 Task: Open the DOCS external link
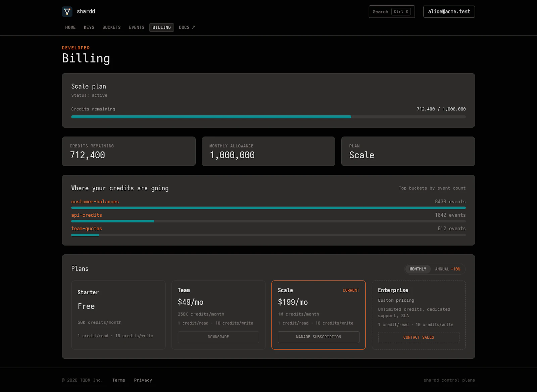(187, 28)
